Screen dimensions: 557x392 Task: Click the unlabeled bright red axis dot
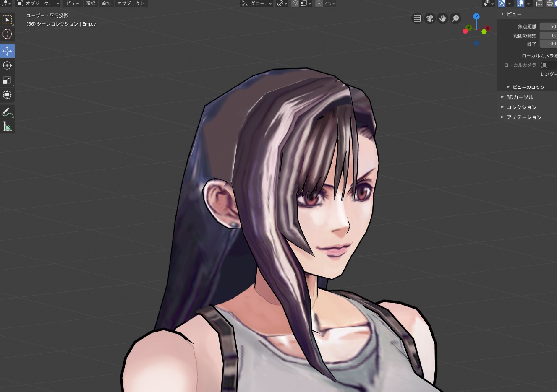point(465,31)
